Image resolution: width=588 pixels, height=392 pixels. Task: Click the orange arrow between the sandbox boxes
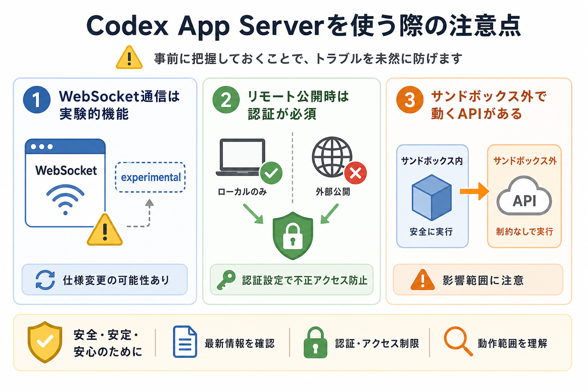[x=474, y=191]
